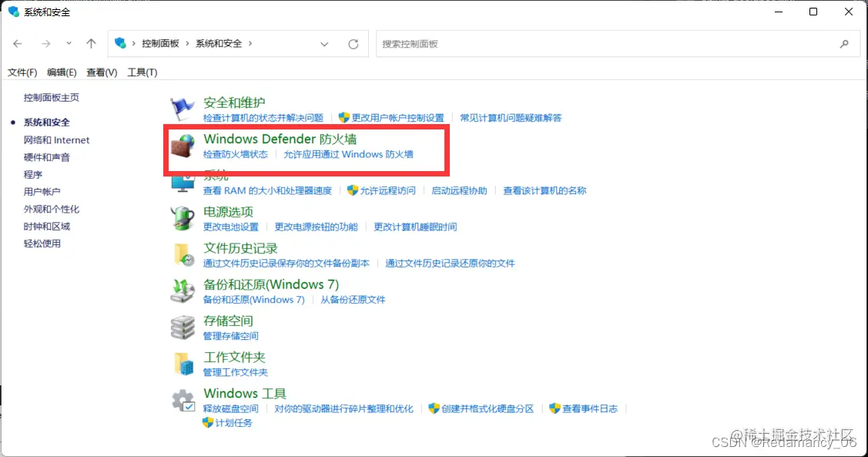Click 管理存储空间 link
Image resolution: width=868 pixels, height=457 pixels.
pos(231,336)
